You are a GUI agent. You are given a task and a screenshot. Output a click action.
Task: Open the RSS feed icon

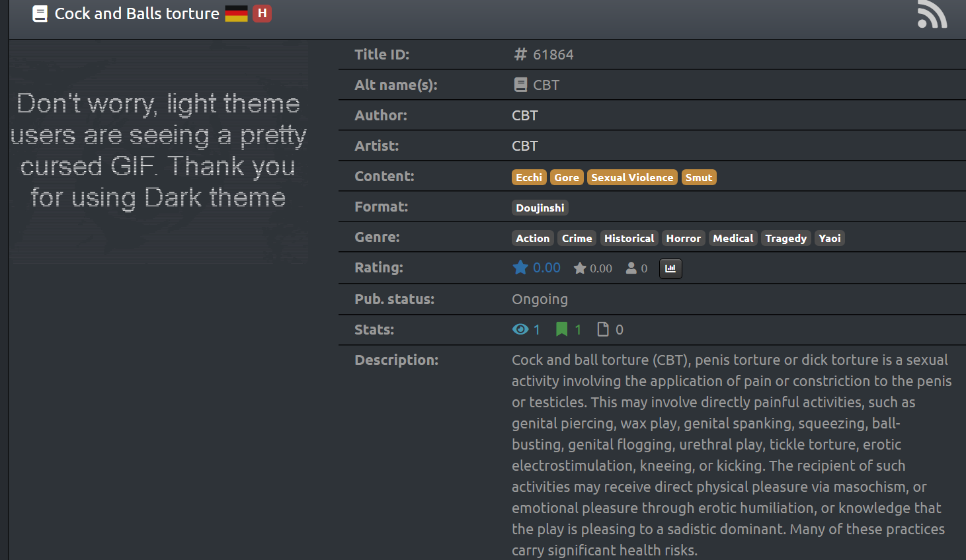pyautogui.click(x=932, y=15)
